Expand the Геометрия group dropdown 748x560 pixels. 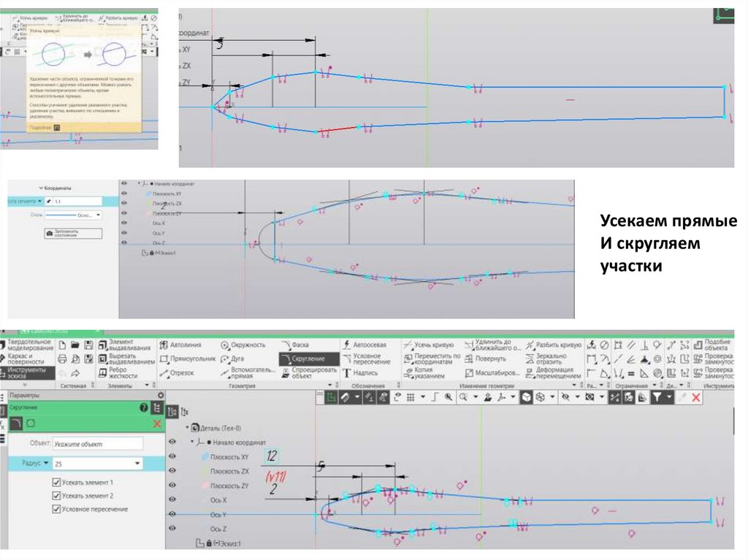point(329,386)
